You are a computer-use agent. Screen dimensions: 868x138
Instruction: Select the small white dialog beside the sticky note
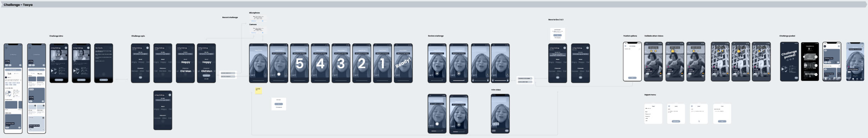(279, 104)
